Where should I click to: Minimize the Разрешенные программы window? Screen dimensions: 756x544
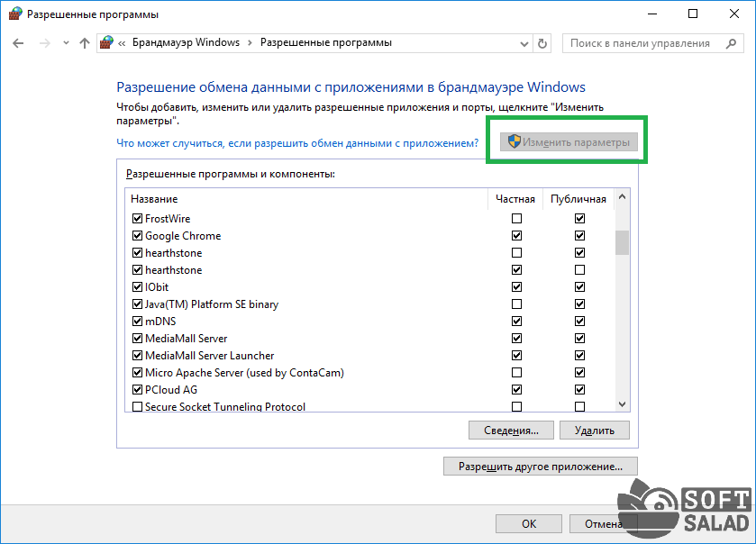pos(652,14)
